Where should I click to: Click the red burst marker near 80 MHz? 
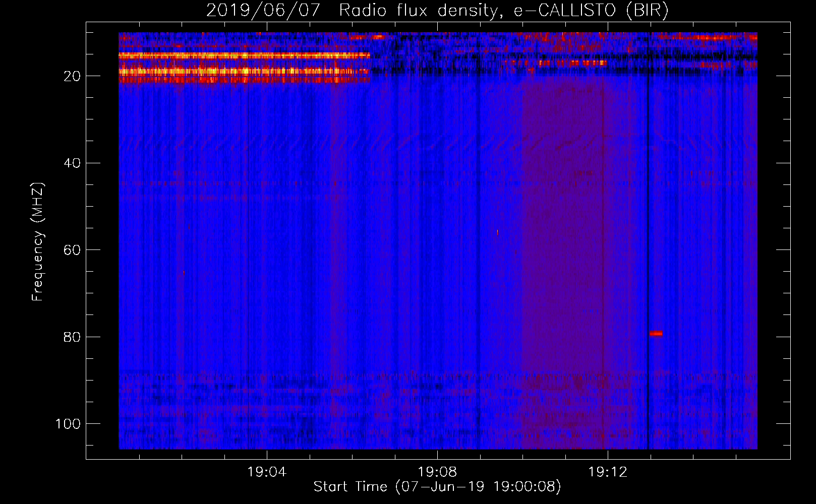(x=656, y=333)
